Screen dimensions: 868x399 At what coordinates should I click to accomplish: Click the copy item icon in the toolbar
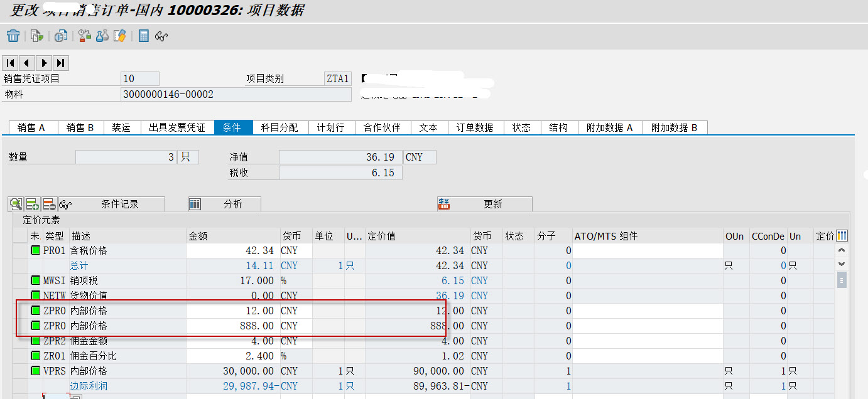point(36,36)
